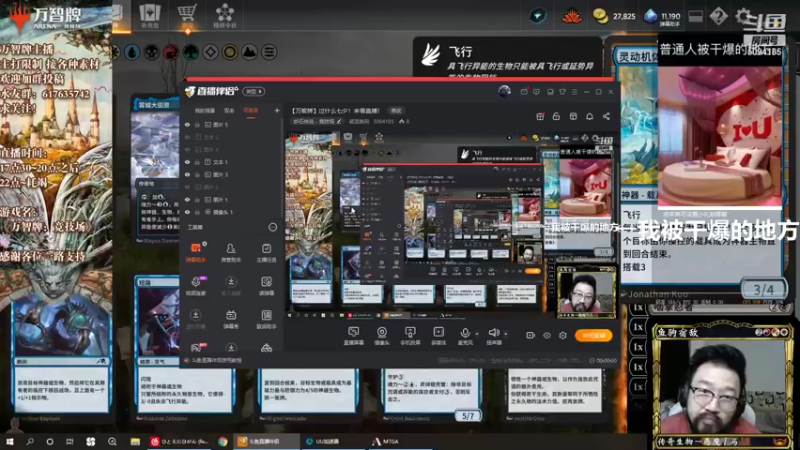Toggle visibility of 图片 1 source

coord(187,199)
